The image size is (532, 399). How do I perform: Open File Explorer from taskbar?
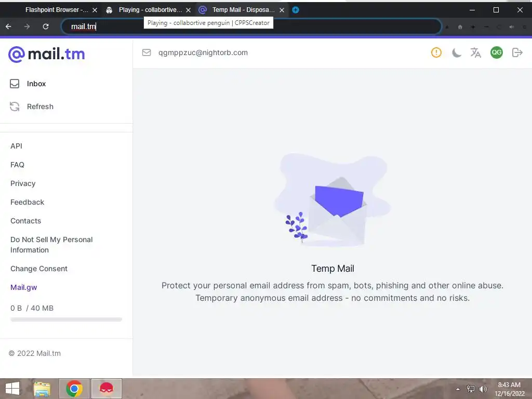point(42,389)
